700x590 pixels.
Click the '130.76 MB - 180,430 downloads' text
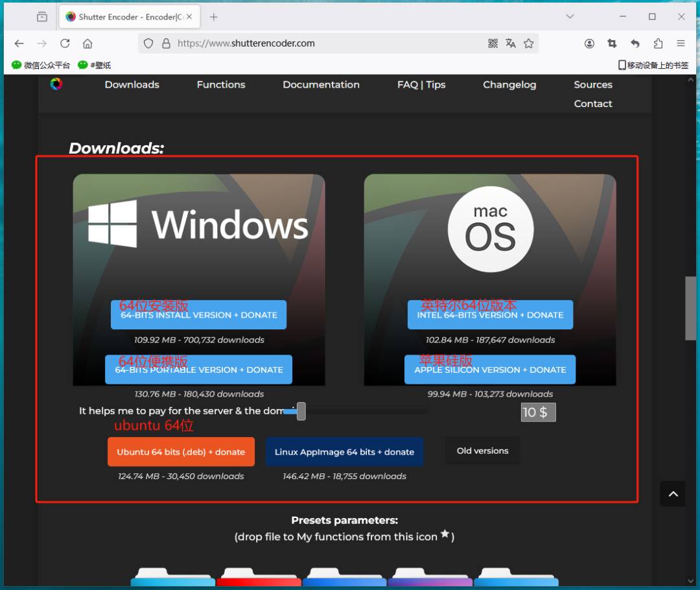[199, 394]
